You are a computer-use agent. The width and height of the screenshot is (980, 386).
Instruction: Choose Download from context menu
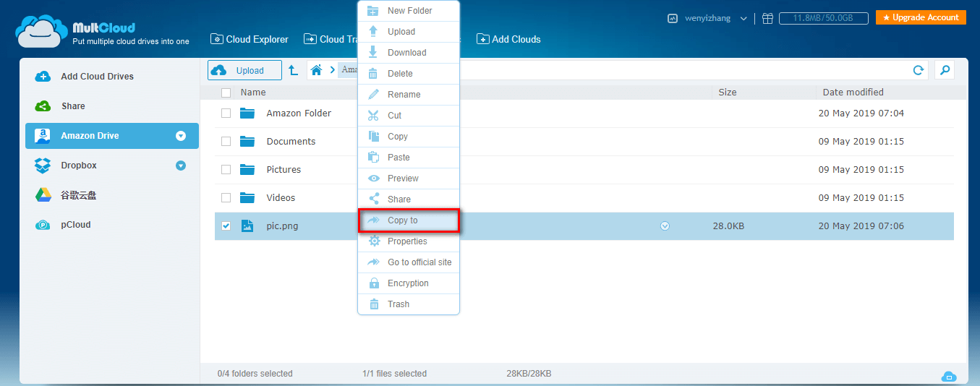[x=409, y=53]
